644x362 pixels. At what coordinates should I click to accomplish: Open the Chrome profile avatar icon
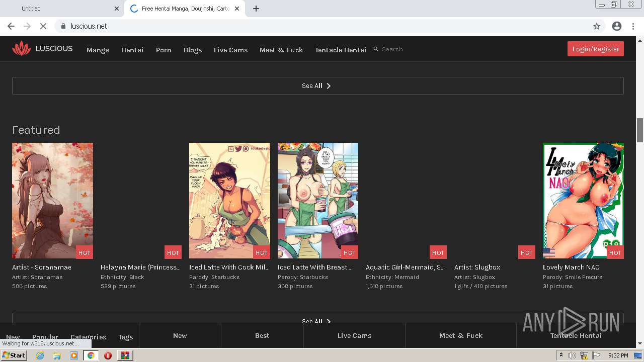pyautogui.click(x=617, y=26)
